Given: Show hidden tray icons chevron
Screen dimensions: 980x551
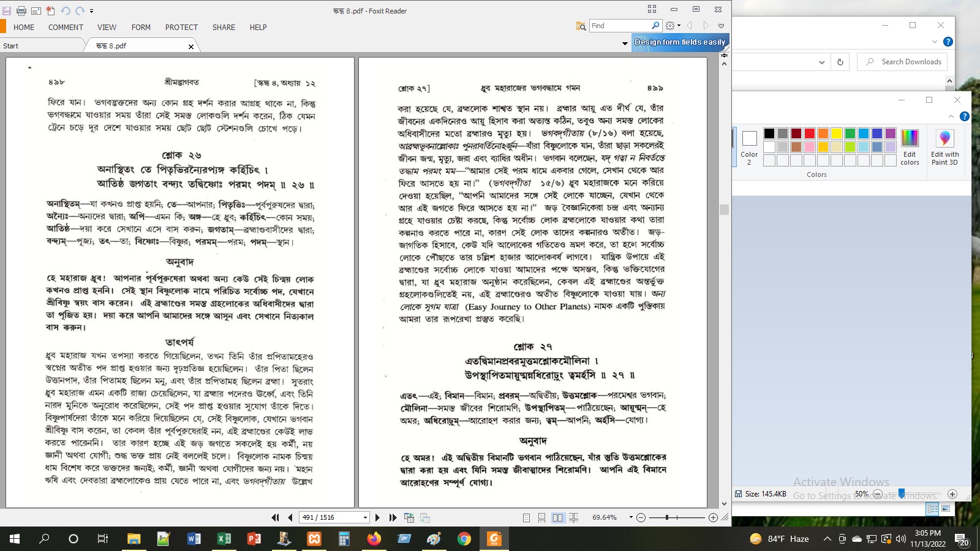Looking at the screenshot, I should (x=827, y=539).
